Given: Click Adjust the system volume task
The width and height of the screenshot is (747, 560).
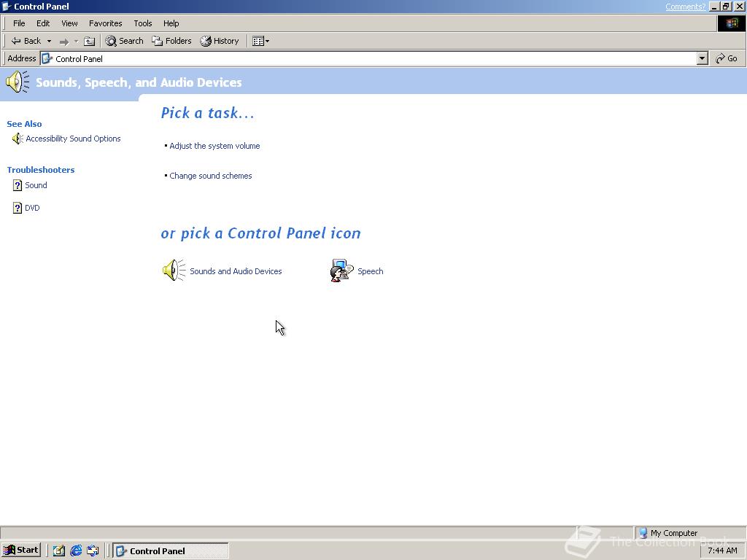Looking at the screenshot, I should [x=214, y=146].
